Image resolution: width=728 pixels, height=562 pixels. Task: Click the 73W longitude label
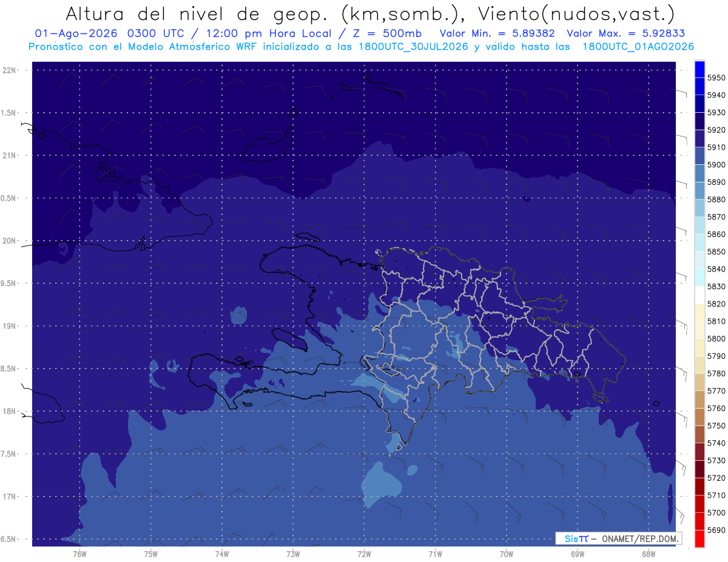pyautogui.click(x=293, y=554)
